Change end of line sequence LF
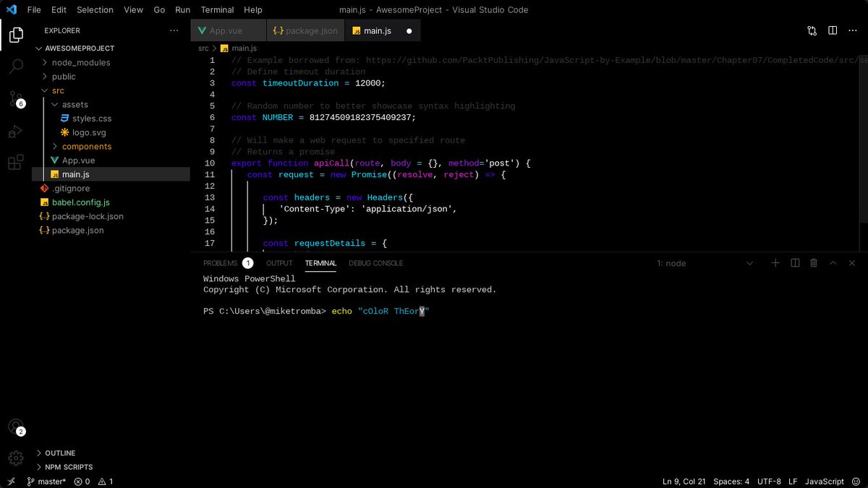 pyautogui.click(x=793, y=481)
